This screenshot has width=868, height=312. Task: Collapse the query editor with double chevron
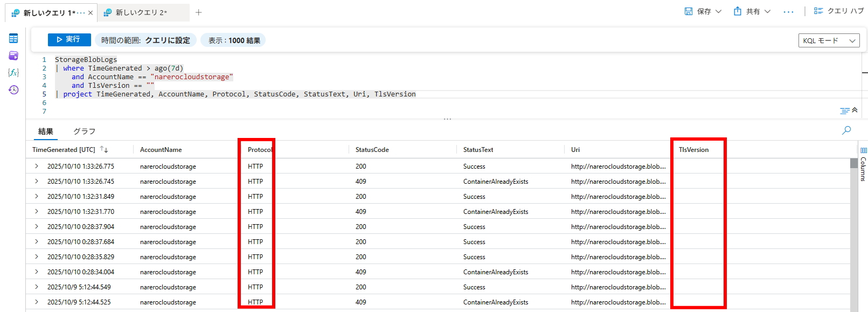[x=855, y=110]
